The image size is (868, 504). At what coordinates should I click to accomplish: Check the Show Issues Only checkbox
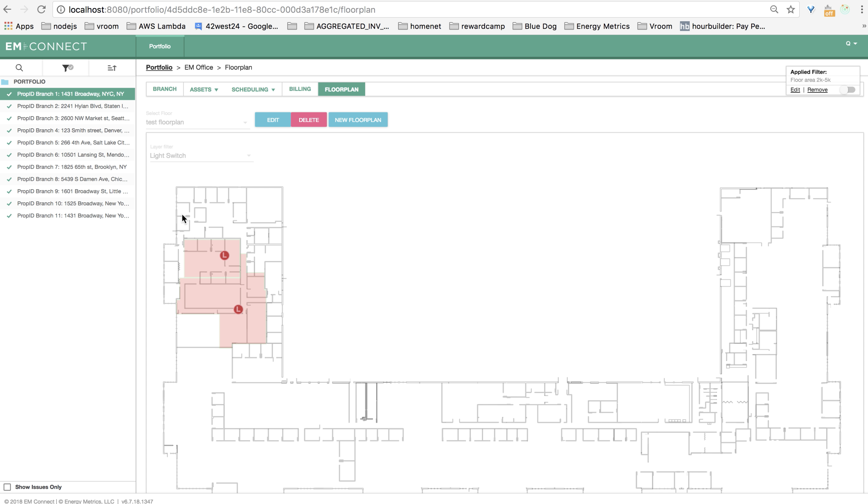click(x=7, y=487)
